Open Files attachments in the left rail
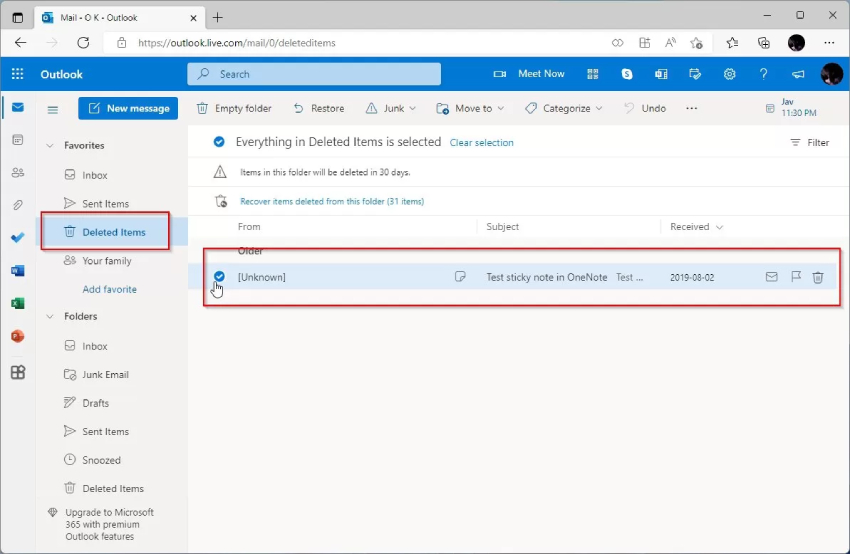 [17, 205]
